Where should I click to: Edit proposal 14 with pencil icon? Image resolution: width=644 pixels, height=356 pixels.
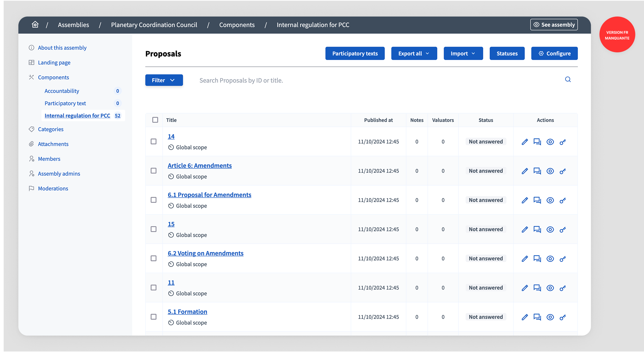point(525,142)
